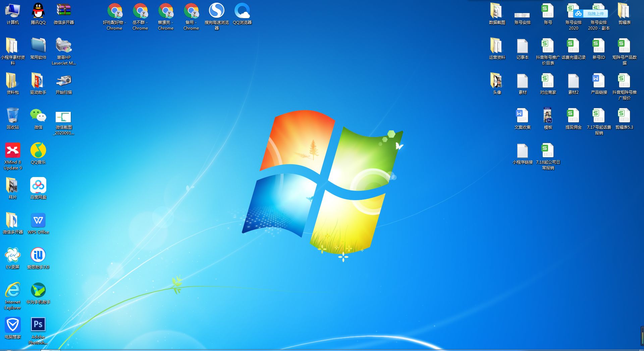Open the 百度网盘 app icon
644x351 pixels.
(38, 186)
